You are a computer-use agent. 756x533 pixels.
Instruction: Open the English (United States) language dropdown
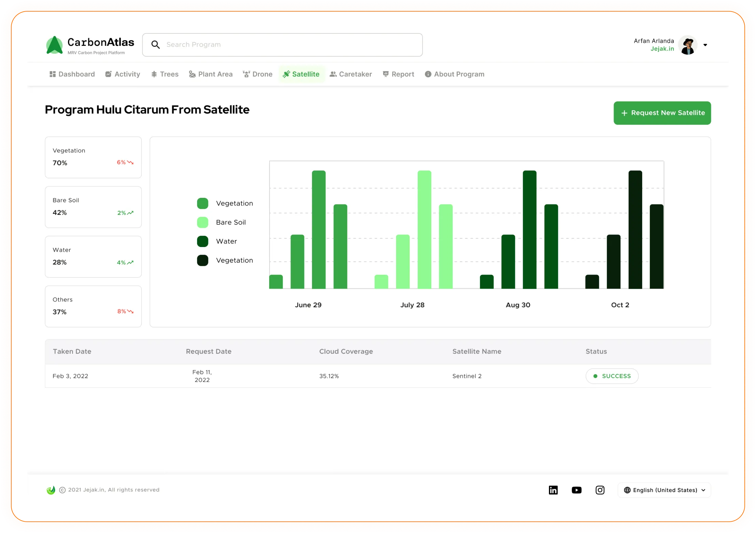[664, 490]
